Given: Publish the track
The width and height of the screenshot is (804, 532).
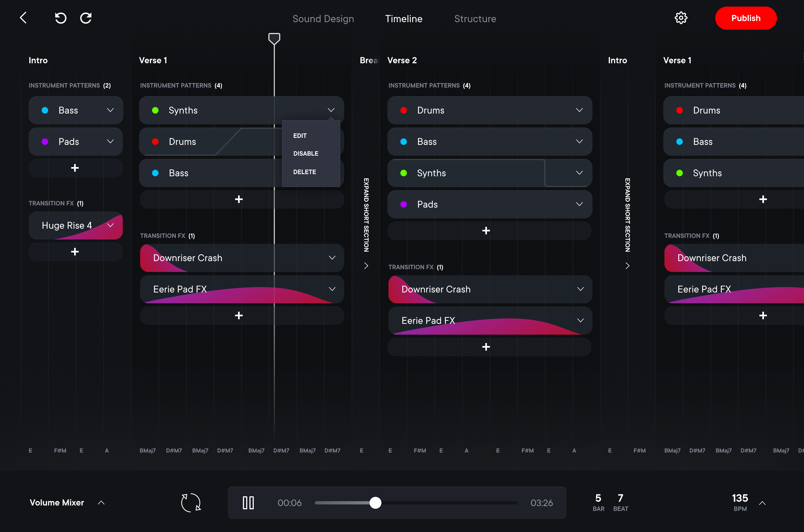Looking at the screenshot, I should [x=746, y=18].
